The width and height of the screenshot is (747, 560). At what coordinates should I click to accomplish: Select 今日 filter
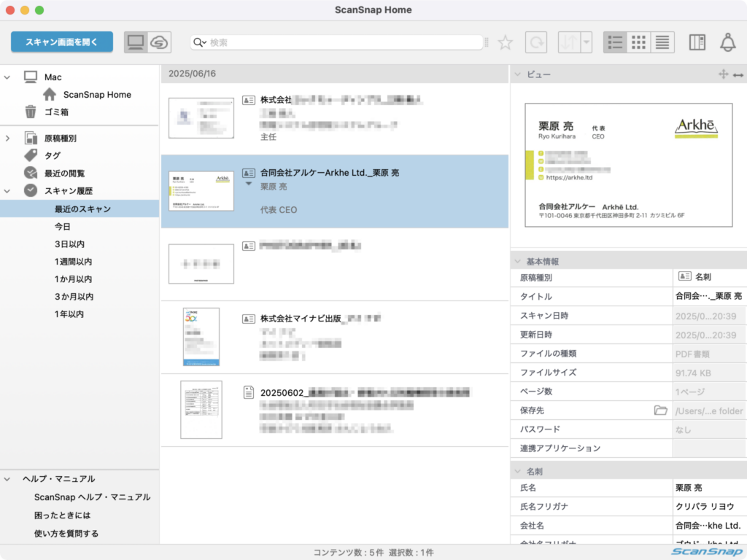(x=63, y=227)
